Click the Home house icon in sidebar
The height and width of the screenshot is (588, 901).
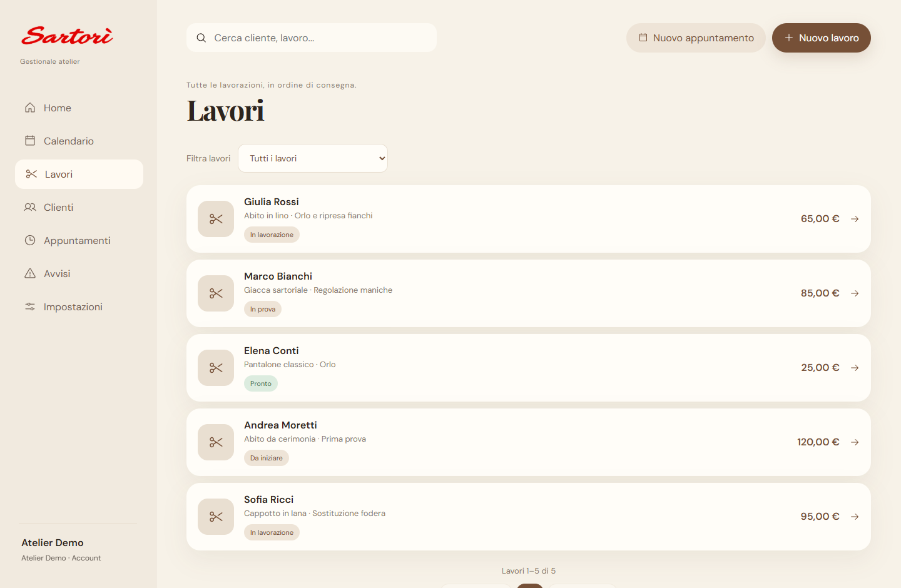tap(30, 108)
